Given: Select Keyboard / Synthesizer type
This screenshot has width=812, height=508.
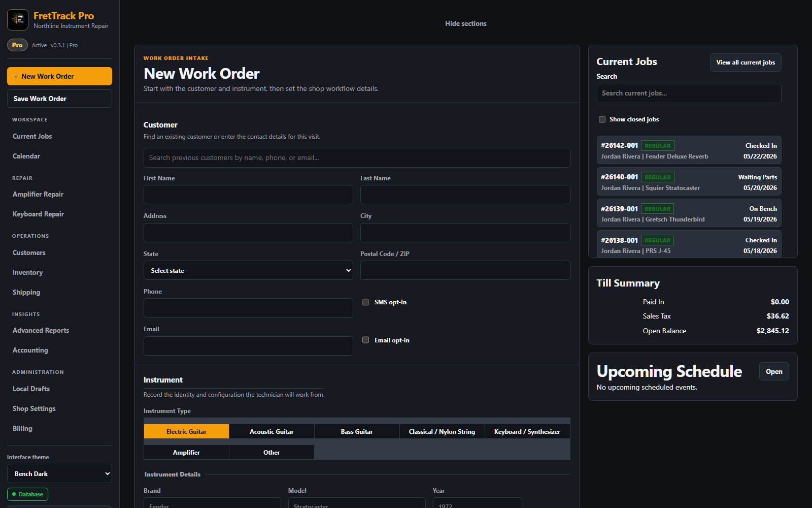Looking at the screenshot, I should 527,431.
